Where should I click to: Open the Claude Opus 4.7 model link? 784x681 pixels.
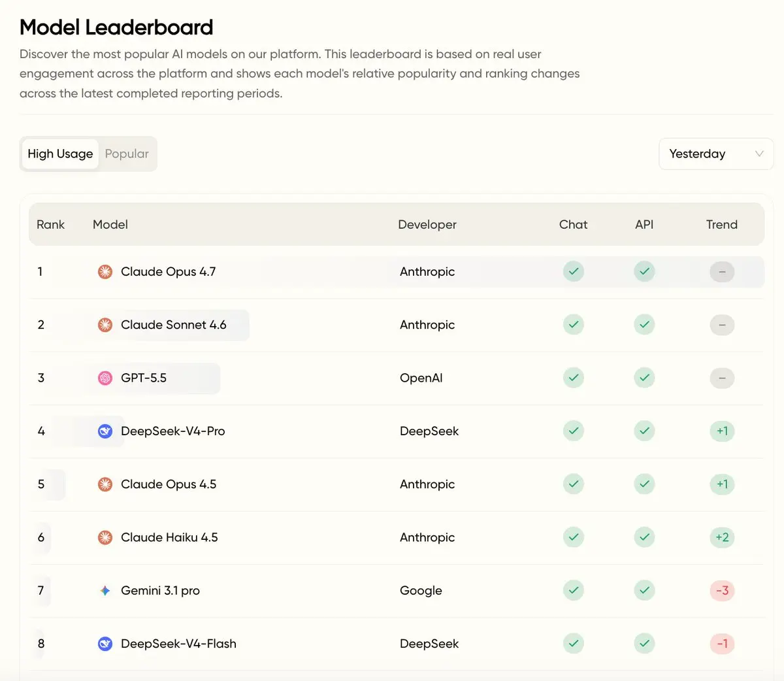pos(168,272)
